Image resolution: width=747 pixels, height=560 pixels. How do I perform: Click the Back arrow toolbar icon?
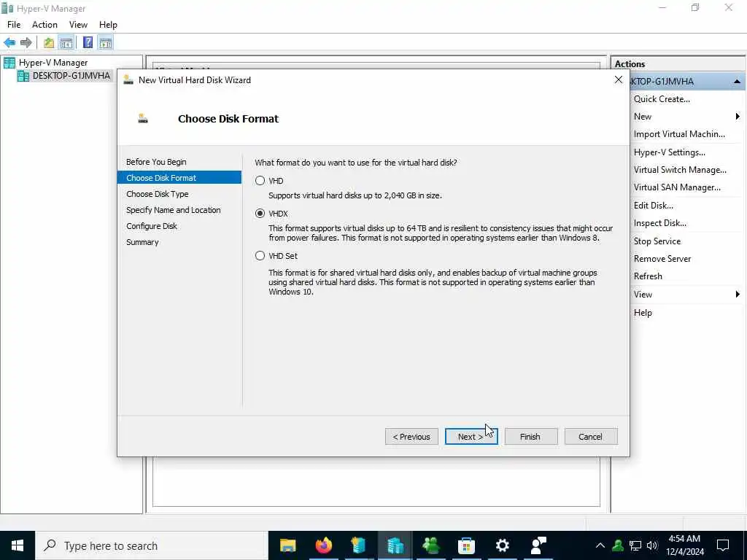click(9, 43)
